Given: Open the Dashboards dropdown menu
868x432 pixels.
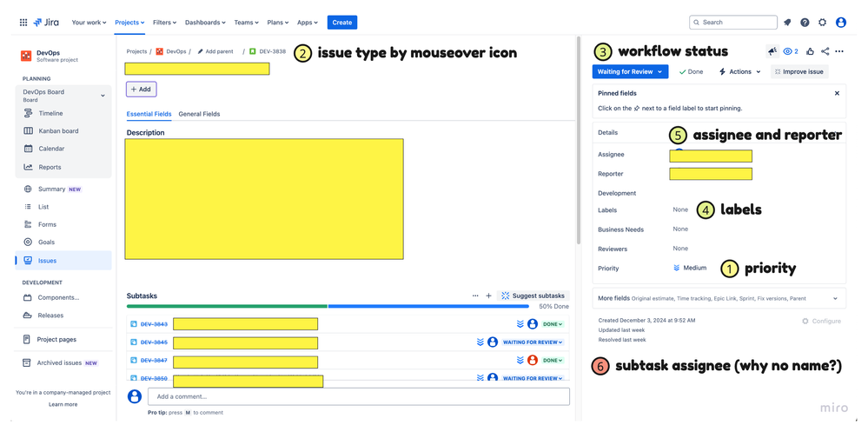Looking at the screenshot, I should [205, 23].
